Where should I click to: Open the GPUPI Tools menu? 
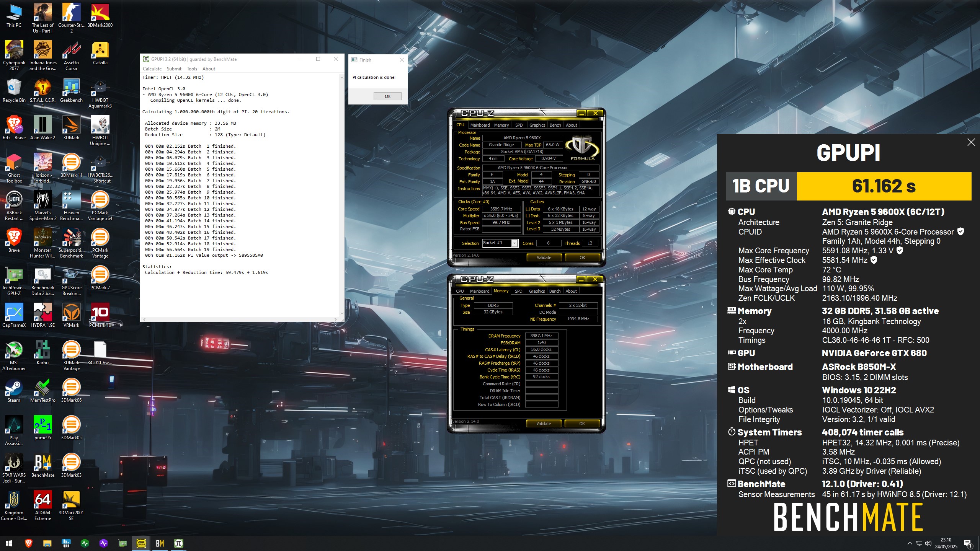[192, 69]
